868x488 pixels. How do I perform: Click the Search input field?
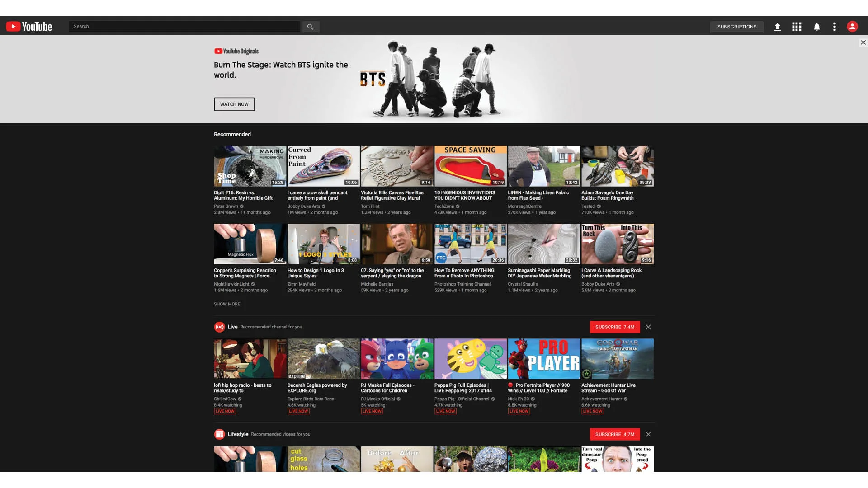pos(184,27)
